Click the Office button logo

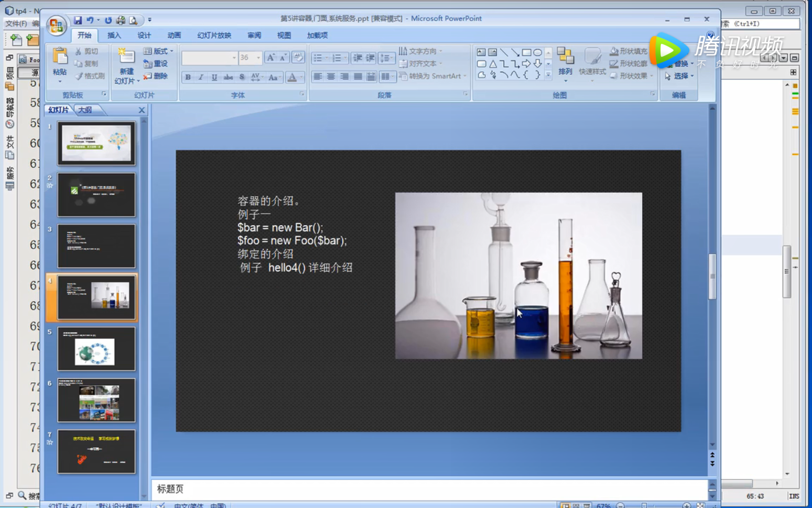[x=56, y=25]
